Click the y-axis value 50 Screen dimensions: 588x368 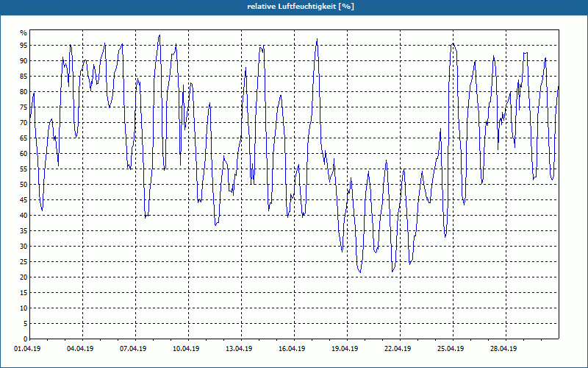pos(24,185)
